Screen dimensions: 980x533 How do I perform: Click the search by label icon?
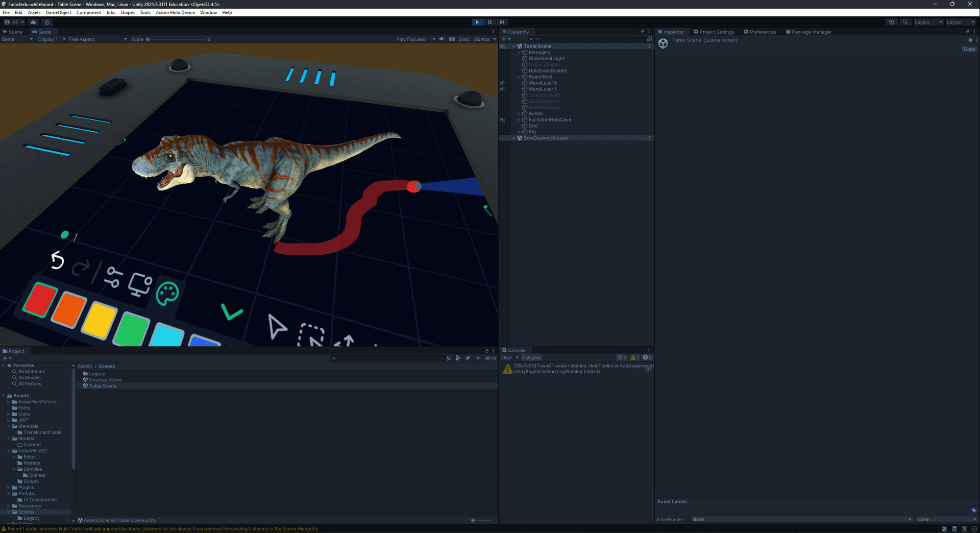(468, 358)
